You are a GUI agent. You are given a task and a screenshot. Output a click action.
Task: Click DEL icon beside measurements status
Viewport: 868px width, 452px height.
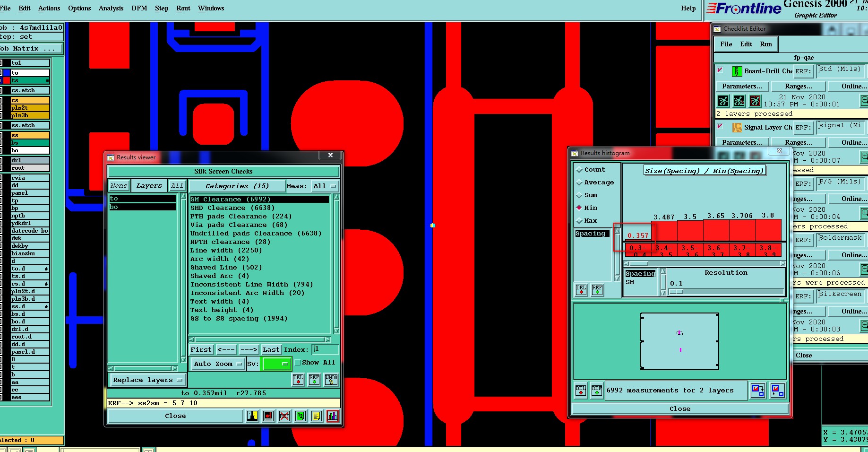(x=581, y=391)
